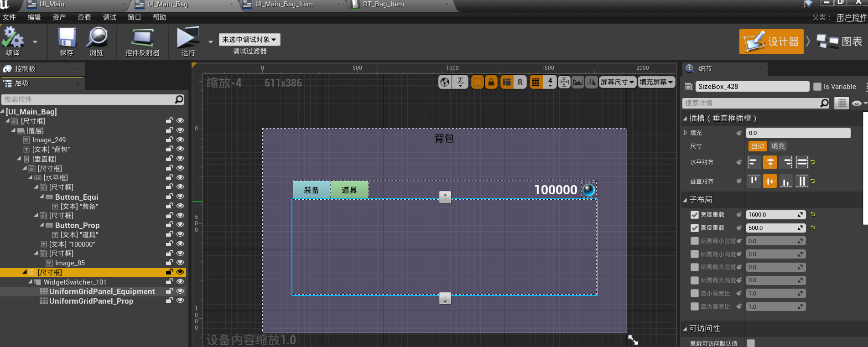Set vertical alignment to top
Image resolution: width=868 pixels, height=347 pixels.
tap(754, 181)
